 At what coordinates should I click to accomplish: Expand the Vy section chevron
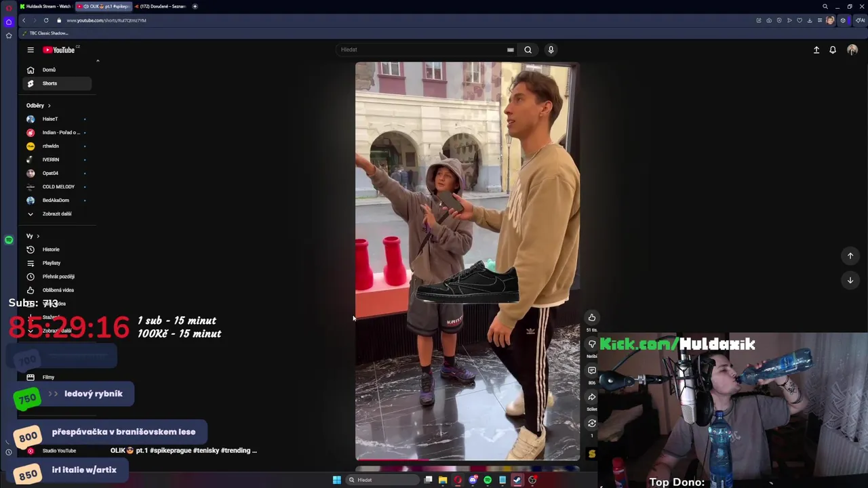(38, 236)
